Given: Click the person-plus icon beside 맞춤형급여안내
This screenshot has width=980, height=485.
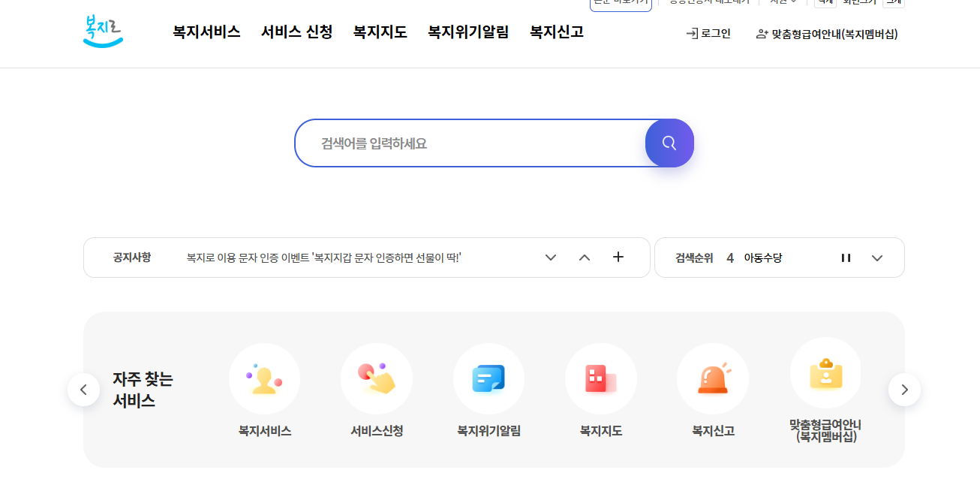Looking at the screenshot, I should click(762, 34).
